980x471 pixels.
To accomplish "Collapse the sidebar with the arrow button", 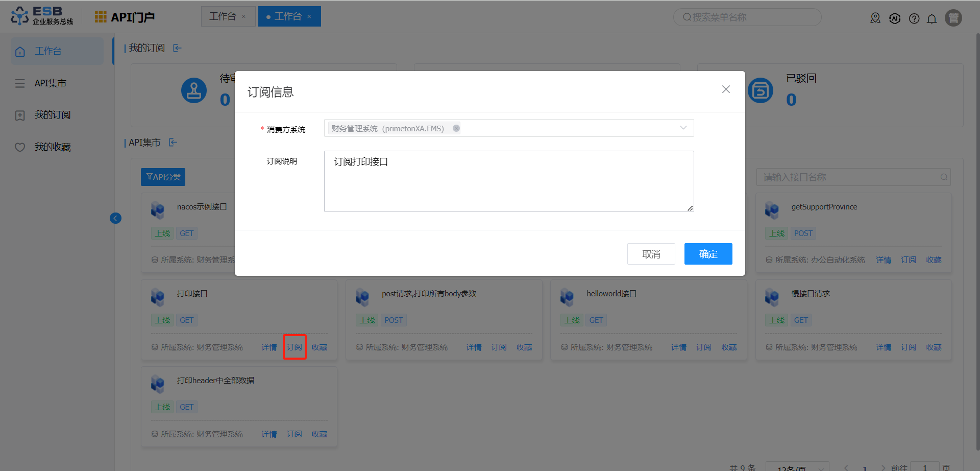I will (116, 219).
